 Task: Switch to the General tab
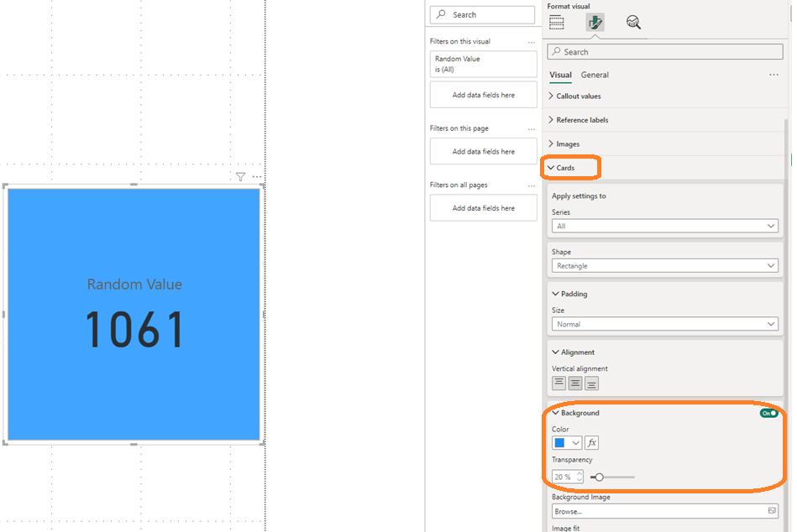tap(595, 76)
